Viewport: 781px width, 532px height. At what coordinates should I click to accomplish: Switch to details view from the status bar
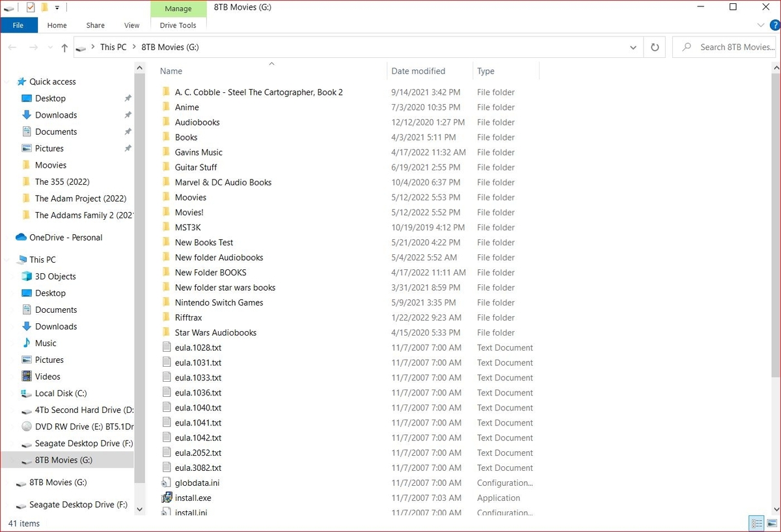pyautogui.click(x=756, y=523)
